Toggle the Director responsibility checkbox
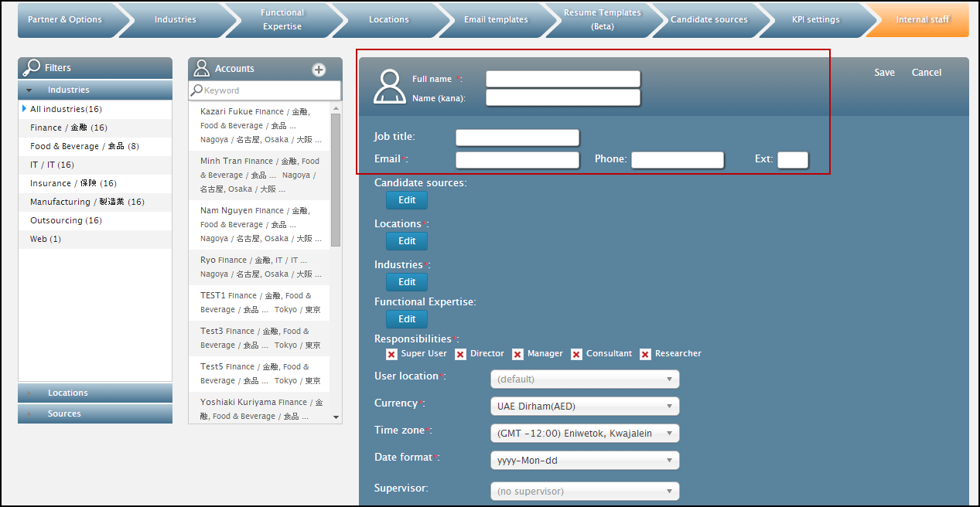 point(460,354)
